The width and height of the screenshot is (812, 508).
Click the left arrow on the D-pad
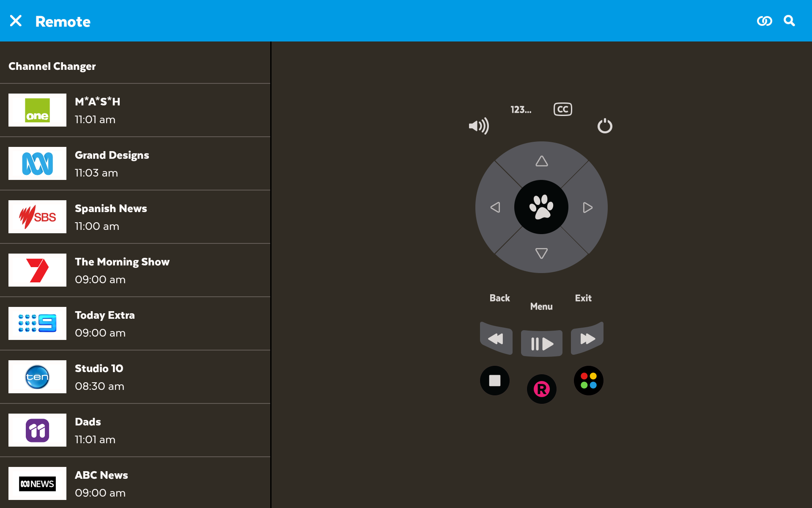495,207
